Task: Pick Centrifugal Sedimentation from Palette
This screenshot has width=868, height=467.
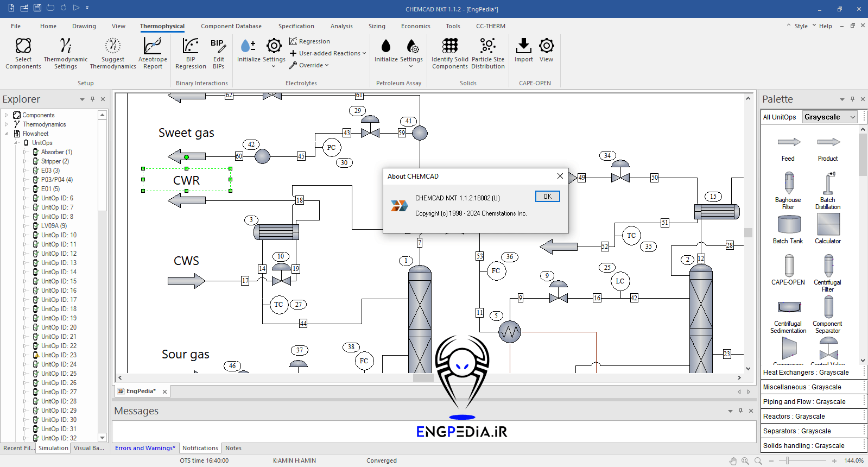Action: (788, 317)
